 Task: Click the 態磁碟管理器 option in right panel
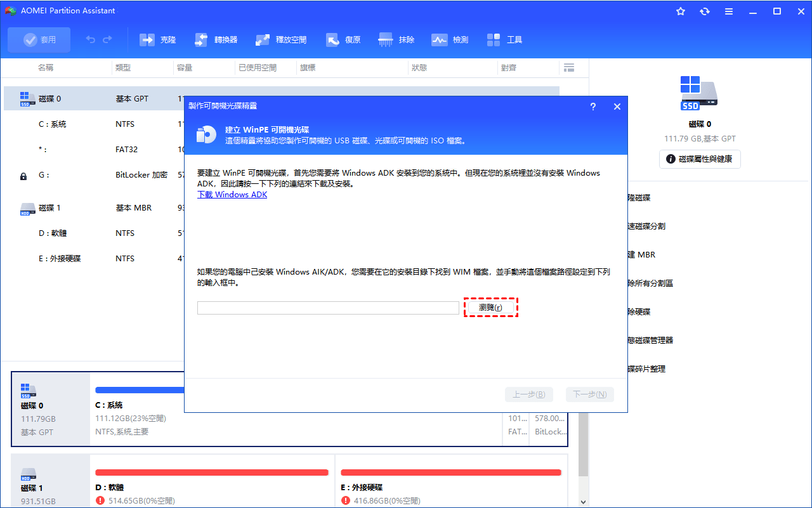point(650,341)
